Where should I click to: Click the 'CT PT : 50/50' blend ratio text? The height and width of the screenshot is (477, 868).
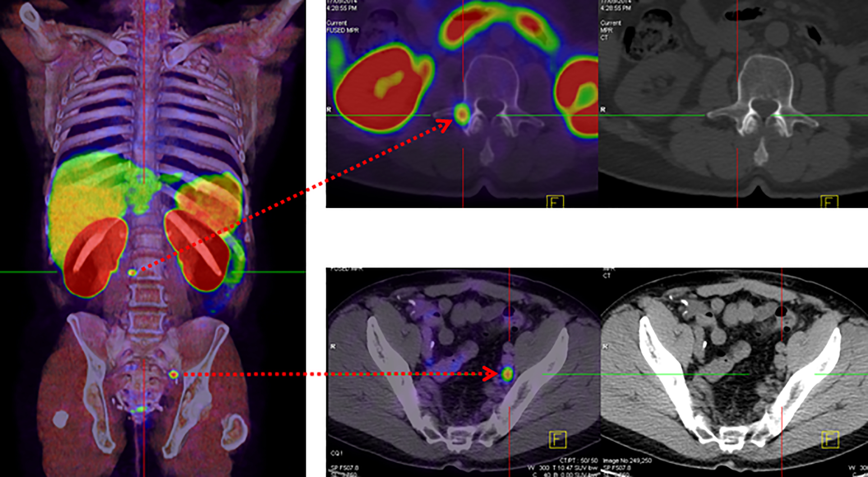579,461
